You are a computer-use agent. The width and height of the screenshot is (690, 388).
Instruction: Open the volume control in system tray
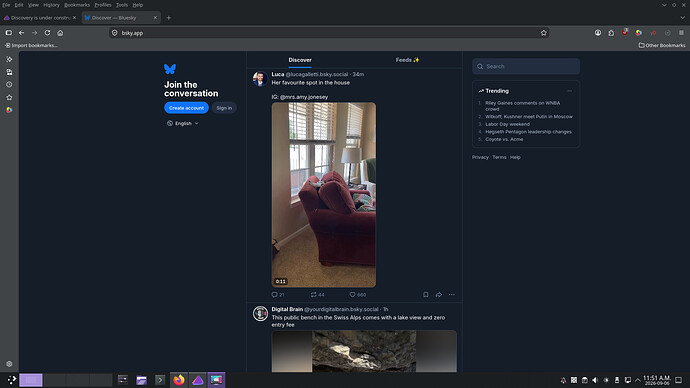(x=595, y=380)
